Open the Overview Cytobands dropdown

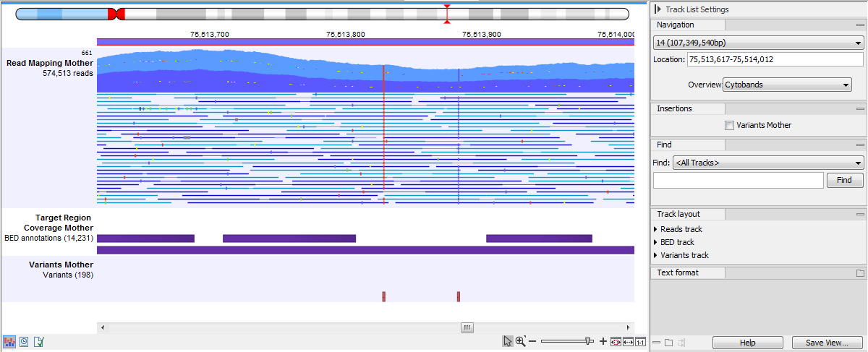[x=787, y=85]
